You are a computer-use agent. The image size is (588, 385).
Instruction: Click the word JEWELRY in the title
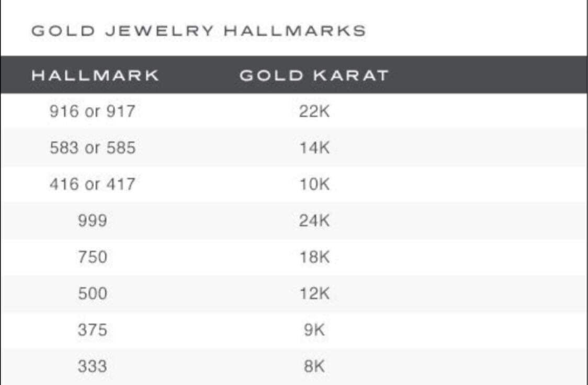[x=159, y=31]
